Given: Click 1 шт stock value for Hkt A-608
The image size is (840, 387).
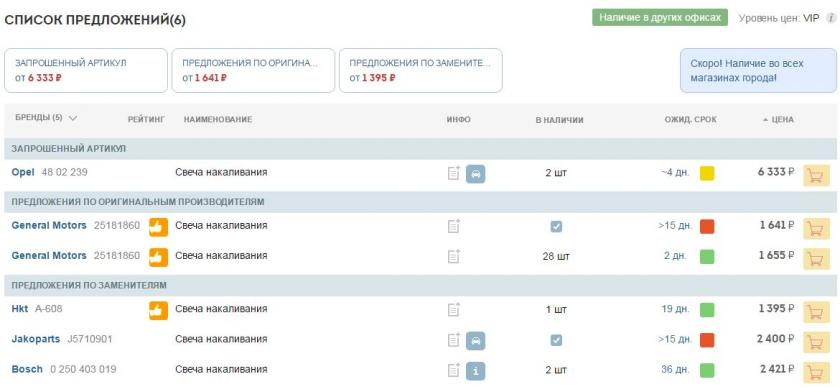Looking at the screenshot, I should tap(556, 310).
